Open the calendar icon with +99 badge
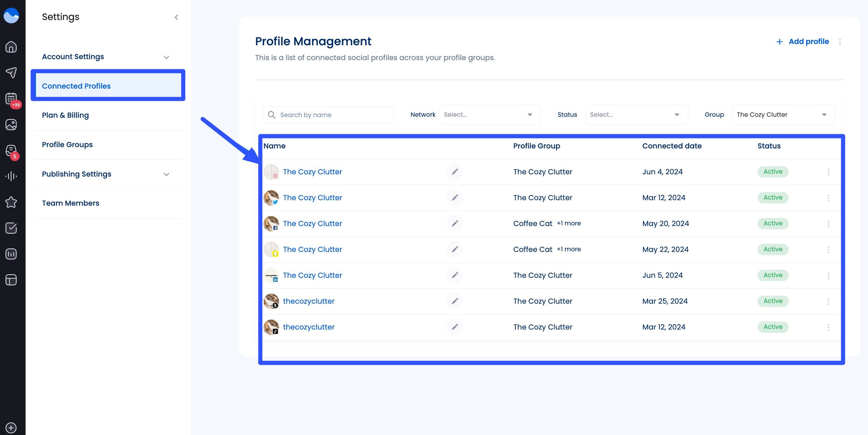Image resolution: width=868 pixels, height=435 pixels. tap(11, 99)
